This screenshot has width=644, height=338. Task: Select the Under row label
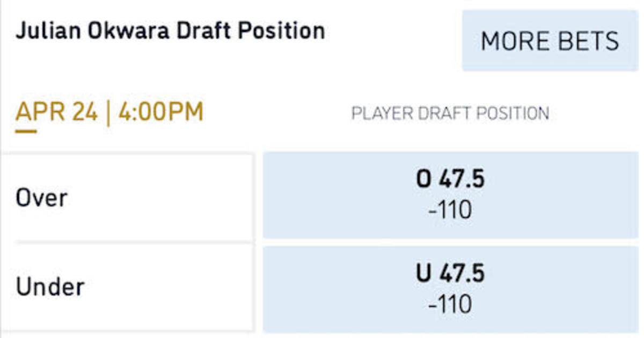coord(50,287)
